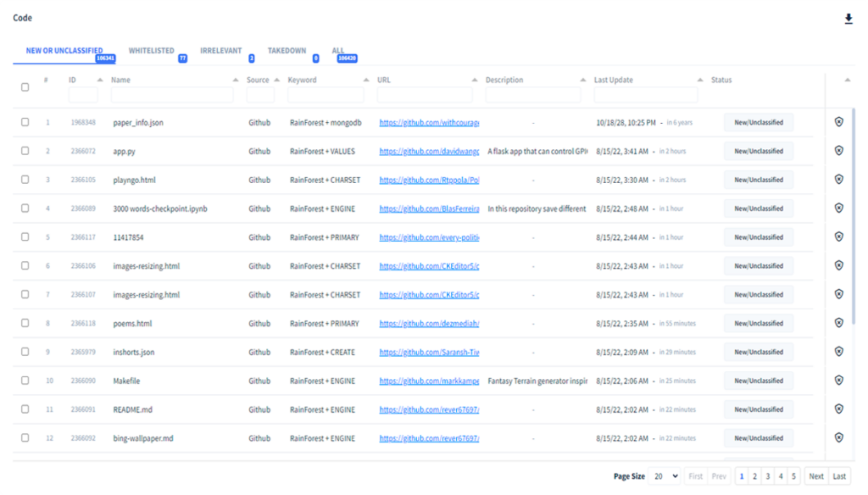Select the checkbox for row 10 Makefile

click(25, 381)
